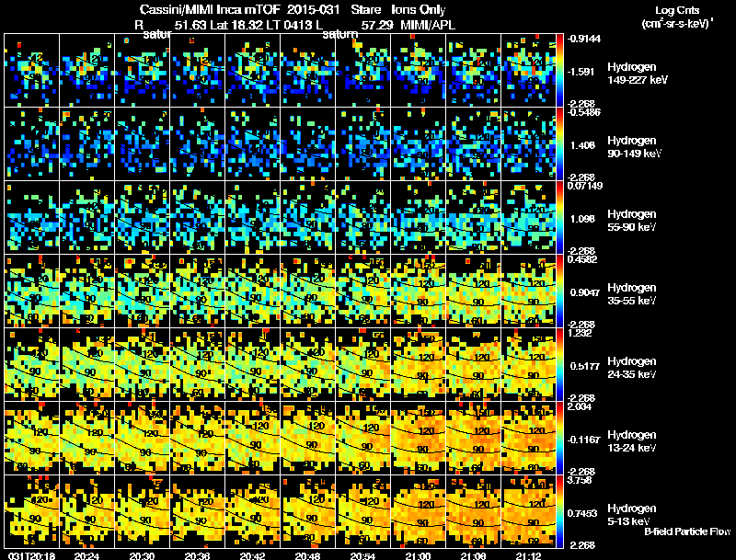Click the '0.9047' colorbar value
736x560 pixels.
pyautogui.click(x=584, y=292)
